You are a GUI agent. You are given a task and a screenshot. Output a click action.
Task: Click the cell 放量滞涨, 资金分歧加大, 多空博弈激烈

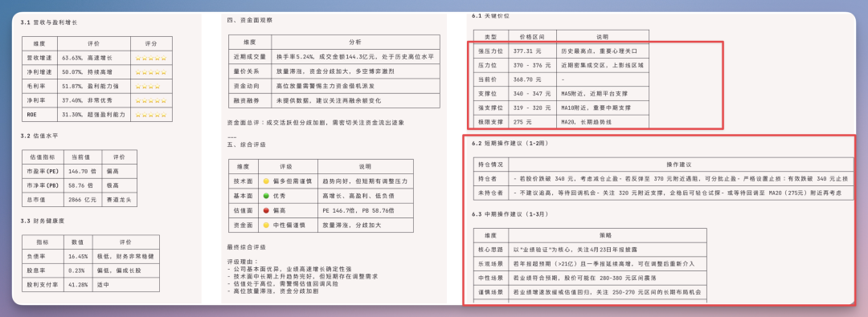click(x=355, y=71)
